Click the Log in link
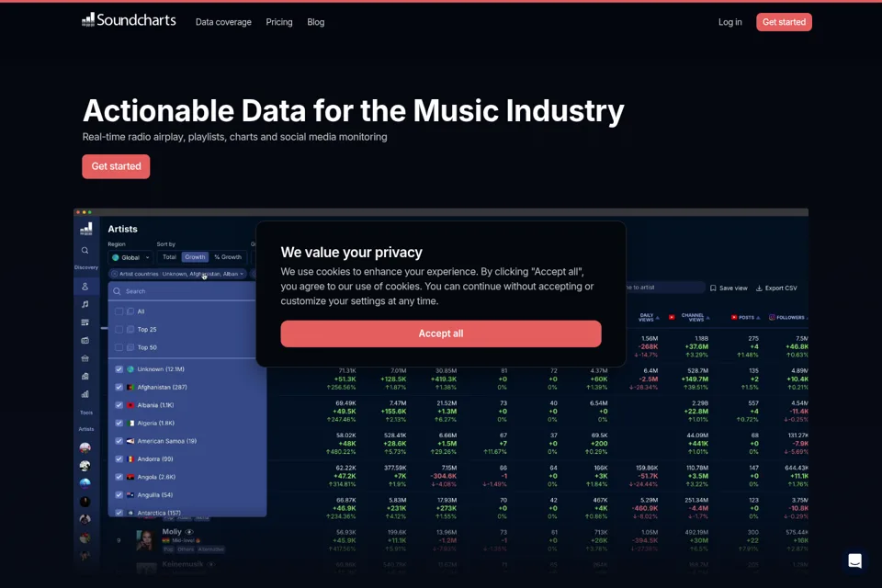This screenshot has width=882, height=588. (729, 22)
